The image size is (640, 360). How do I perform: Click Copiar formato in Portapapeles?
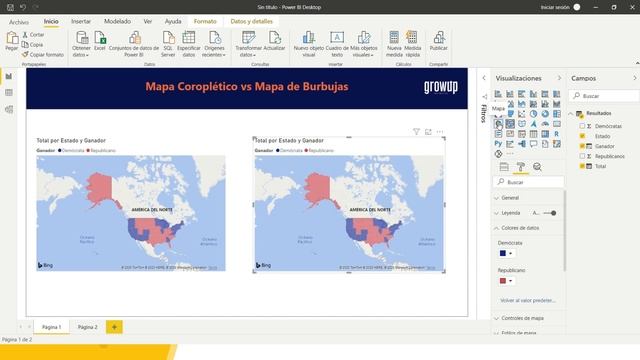pyautogui.click(x=43, y=54)
